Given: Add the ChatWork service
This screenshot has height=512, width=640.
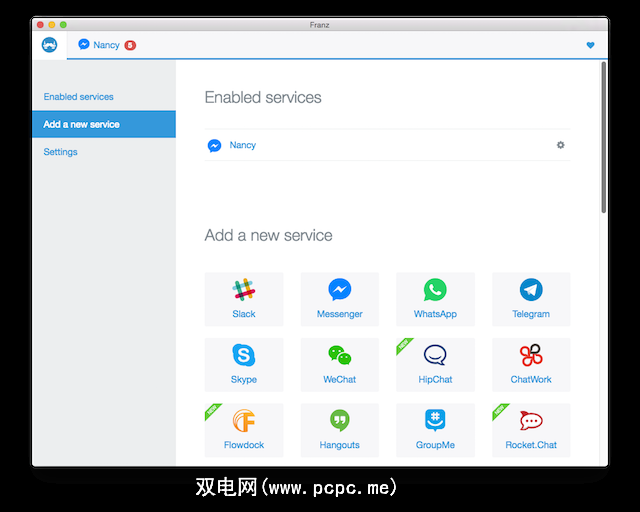Looking at the screenshot, I should 531,365.
